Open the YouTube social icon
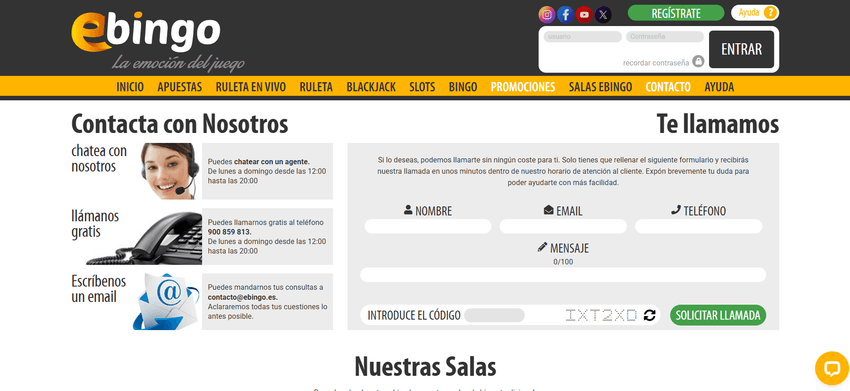Screen dimensions: 850x391 (x=584, y=15)
